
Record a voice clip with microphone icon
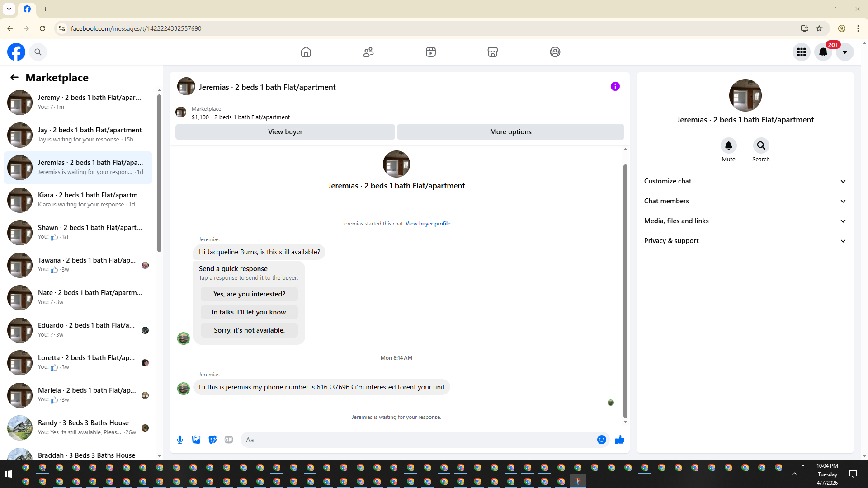(180, 440)
